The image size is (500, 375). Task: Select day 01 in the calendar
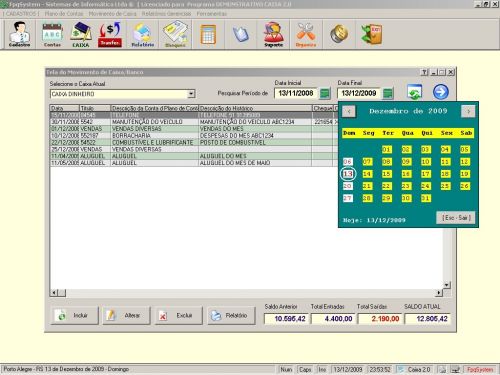click(386, 149)
